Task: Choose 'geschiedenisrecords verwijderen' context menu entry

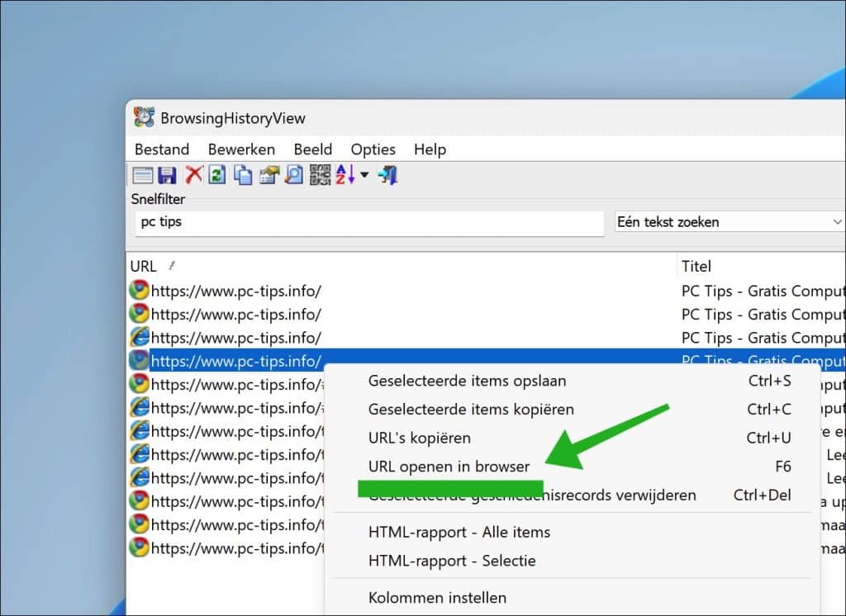Action: point(573,495)
